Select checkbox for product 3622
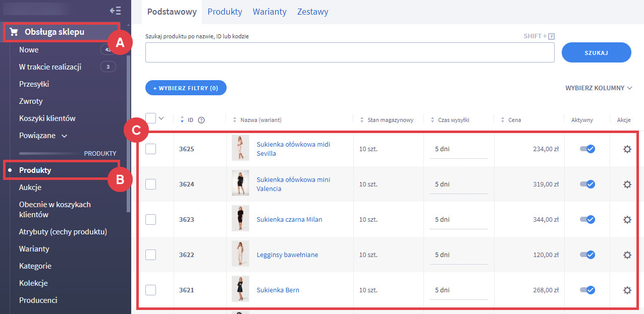644x314 pixels. pos(150,255)
